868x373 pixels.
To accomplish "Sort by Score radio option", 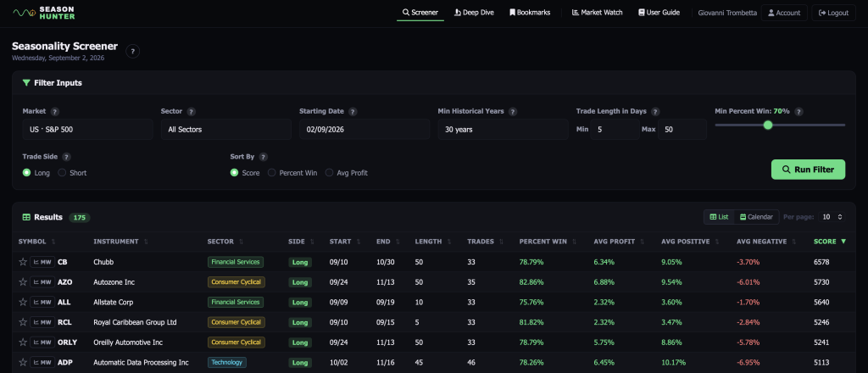I will tap(234, 173).
